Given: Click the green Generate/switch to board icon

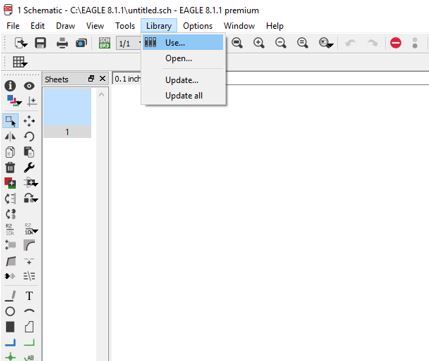Looking at the screenshot, I should 105,43.
